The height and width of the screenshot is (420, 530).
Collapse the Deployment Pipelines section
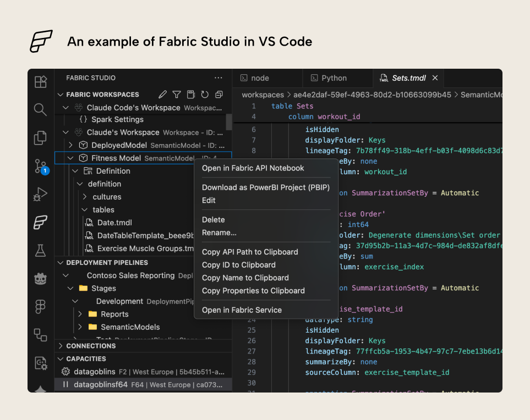[x=61, y=262]
